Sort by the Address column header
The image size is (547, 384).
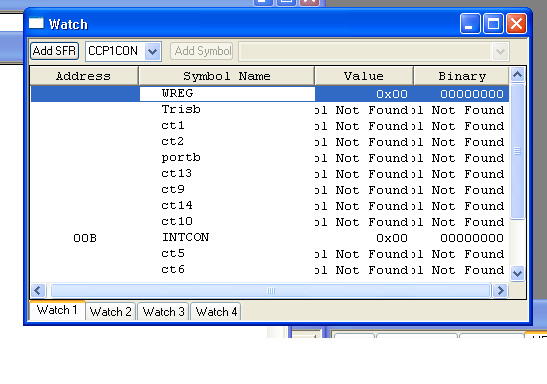tap(84, 76)
